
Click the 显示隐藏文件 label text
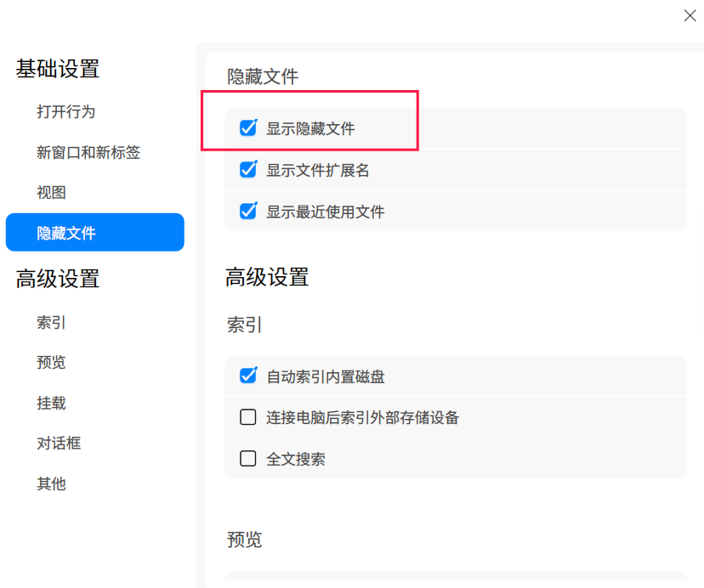310,129
